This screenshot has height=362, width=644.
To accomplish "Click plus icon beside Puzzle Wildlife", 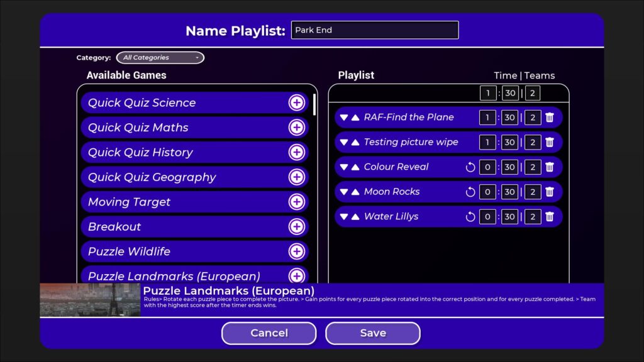I will click(296, 251).
